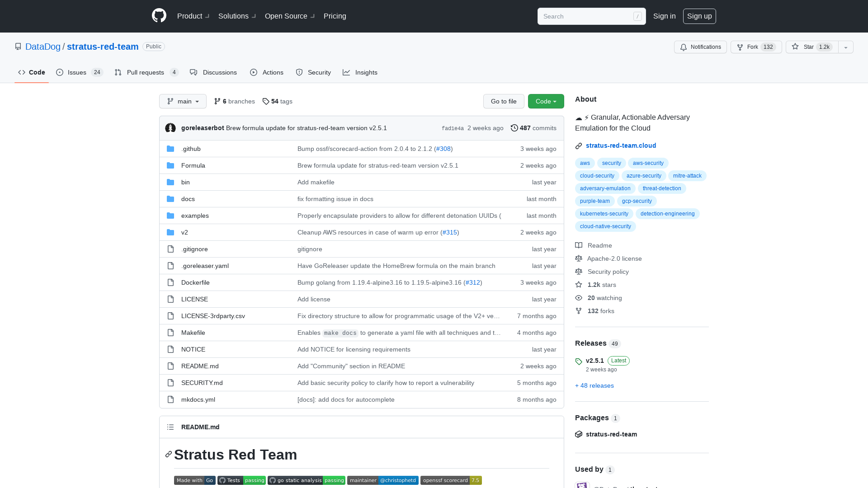Open the examples folder icon
The image size is (868, 488).
170,216
